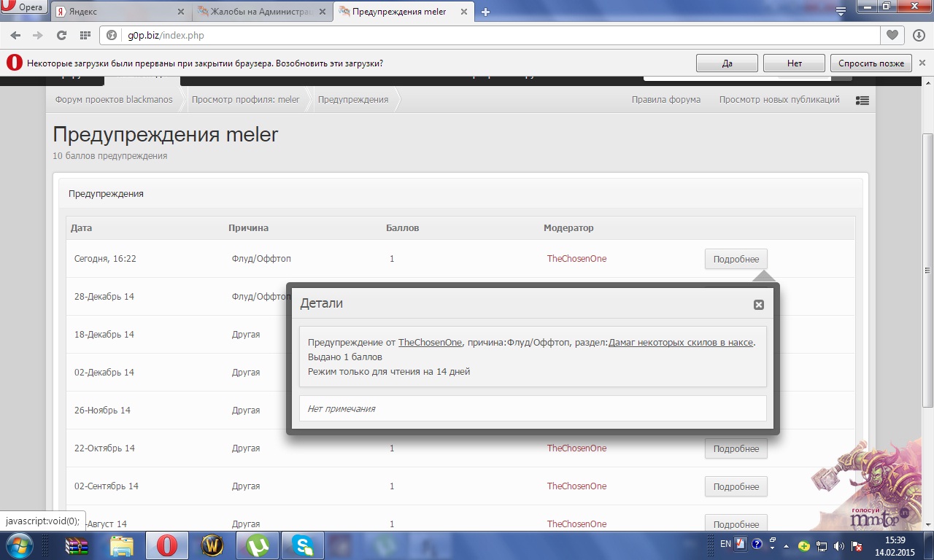The image size is (934, 560).
Task: Click the address bar URL field
Action: (x=482, y=35)
